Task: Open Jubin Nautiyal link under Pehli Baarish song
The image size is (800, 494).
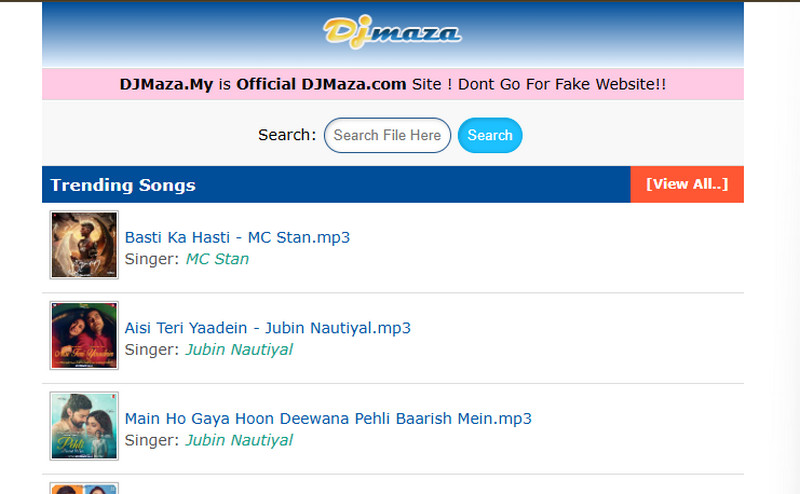Action: pos(239,440)
